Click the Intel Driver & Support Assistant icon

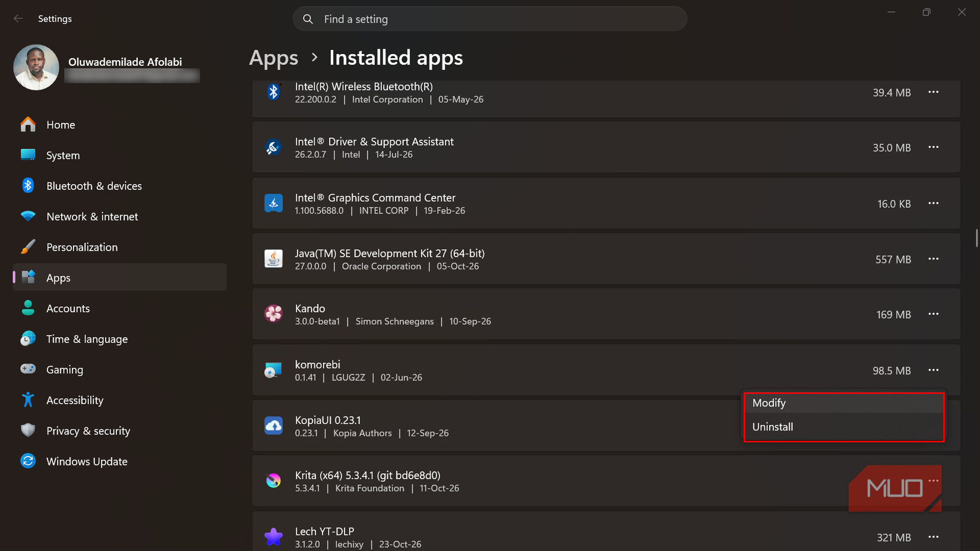click(273, 147)
